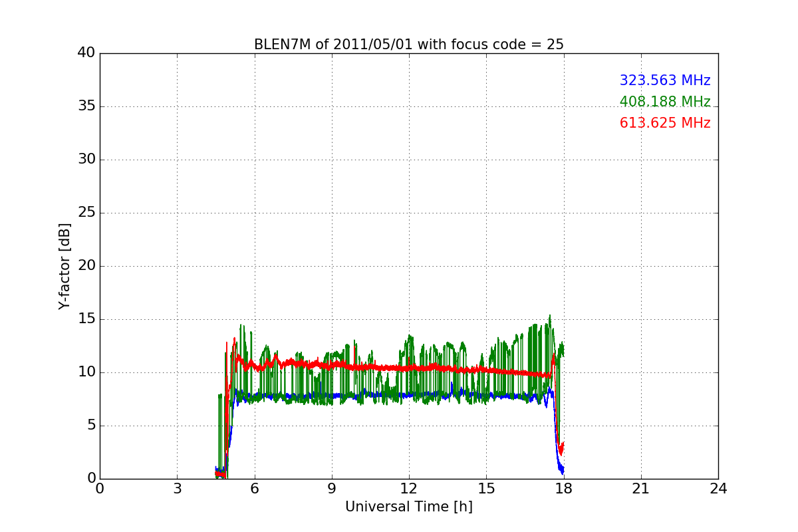Click the y-axis tick label '20'
This screenshot has width=798, height=532.
click(x=86, y=266)
